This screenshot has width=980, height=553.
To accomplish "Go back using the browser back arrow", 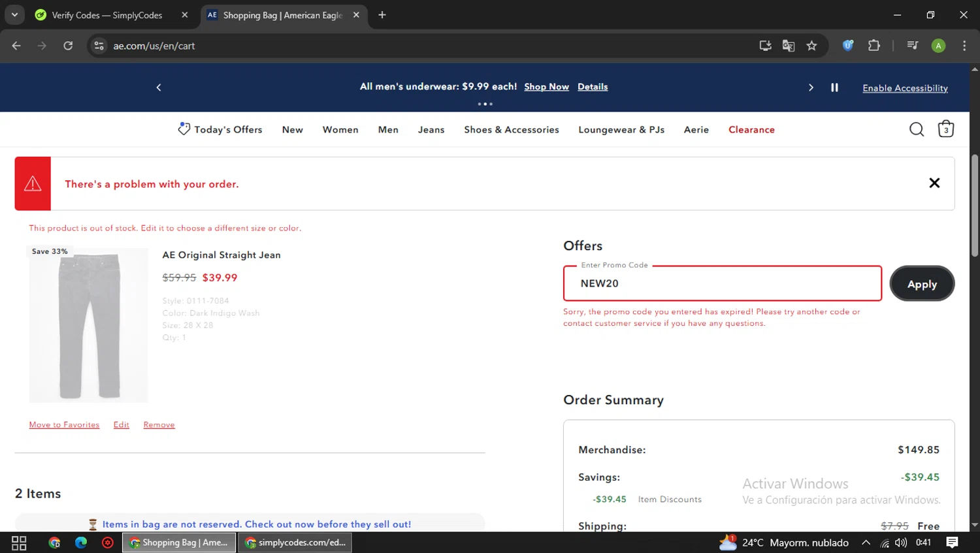I will 16,46.
